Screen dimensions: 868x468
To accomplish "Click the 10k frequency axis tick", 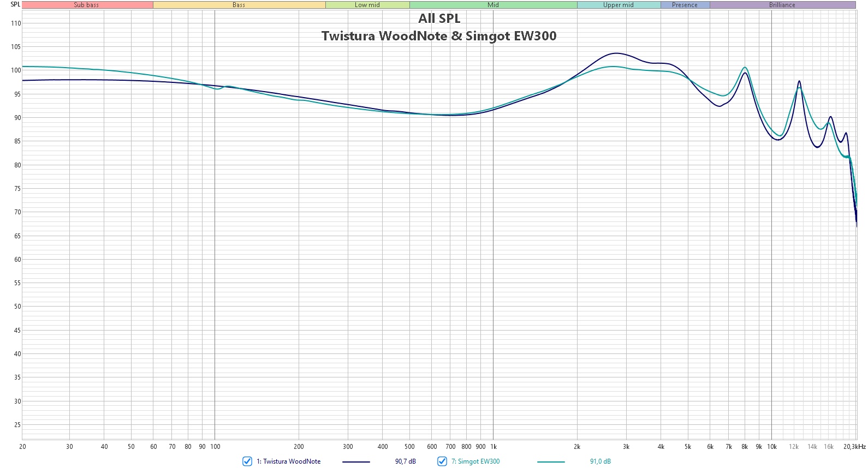I will (x=772, y=447).
